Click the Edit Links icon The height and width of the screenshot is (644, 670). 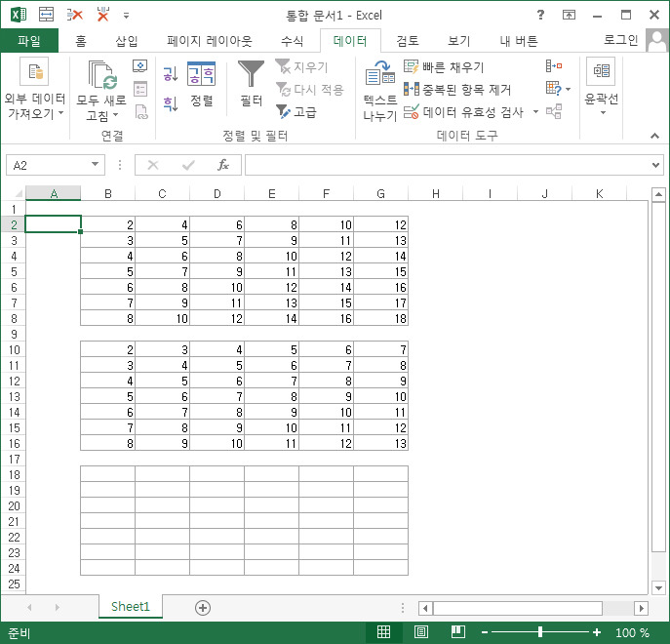[x=141, y=111]
